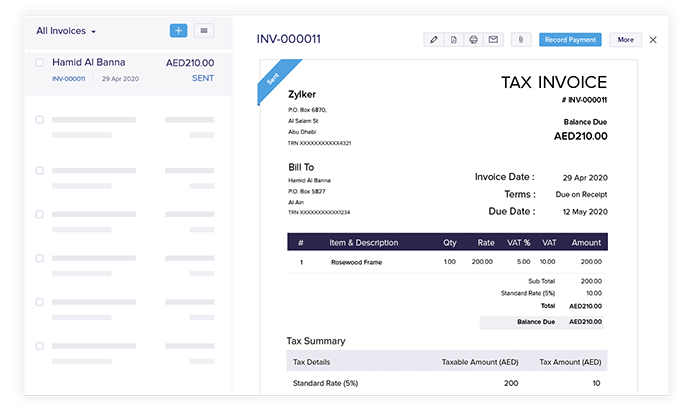Image resolution: width=691 pixels, height=408 pixels.
Task: Open the PDF document icon
Action: [x=453, y=40]
